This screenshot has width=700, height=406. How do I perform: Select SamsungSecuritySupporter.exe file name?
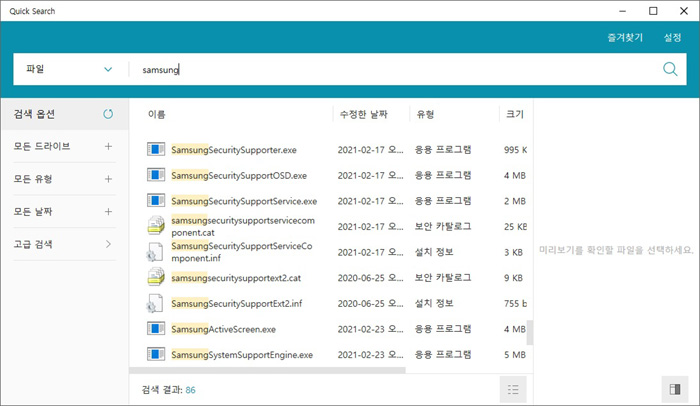[234, 150]
